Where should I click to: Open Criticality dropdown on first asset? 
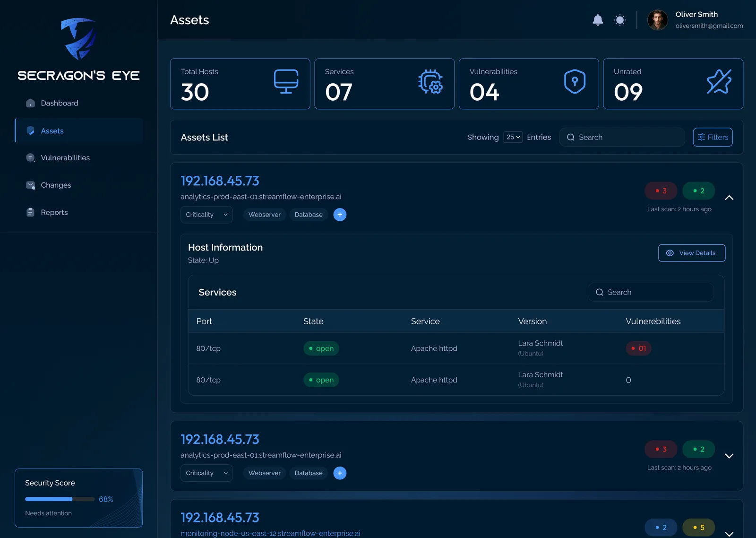[x=206, y=215]
